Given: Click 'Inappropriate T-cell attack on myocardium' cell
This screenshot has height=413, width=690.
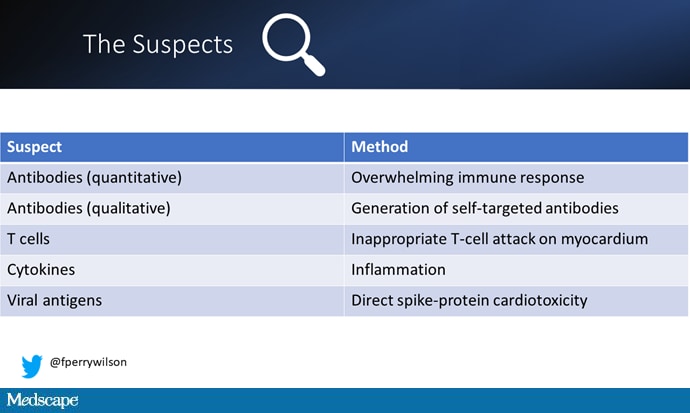Looking at the screenshot, I should [x=500, y=239].
